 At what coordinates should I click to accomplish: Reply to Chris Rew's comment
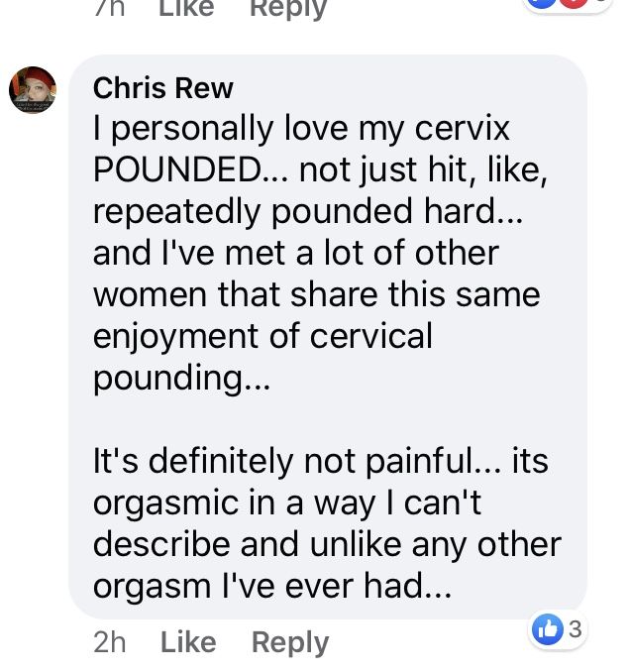coord(290,643)
